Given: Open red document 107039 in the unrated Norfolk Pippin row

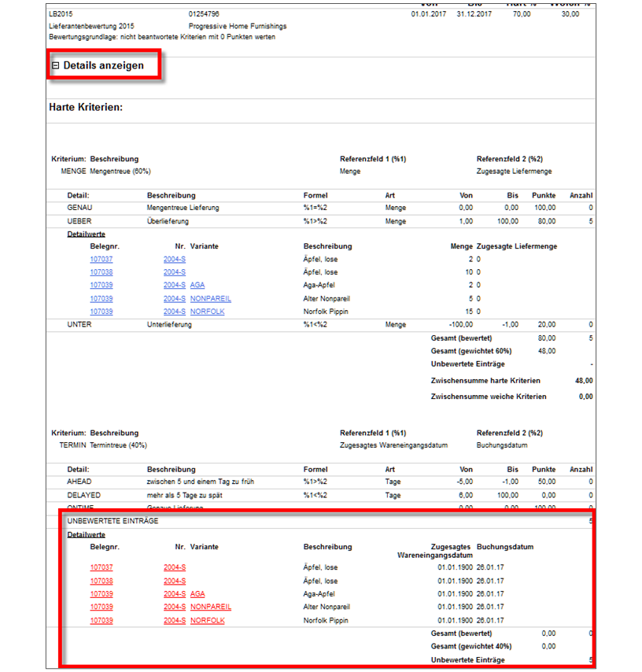Looking at the screenshot, I should coord(101,621).
